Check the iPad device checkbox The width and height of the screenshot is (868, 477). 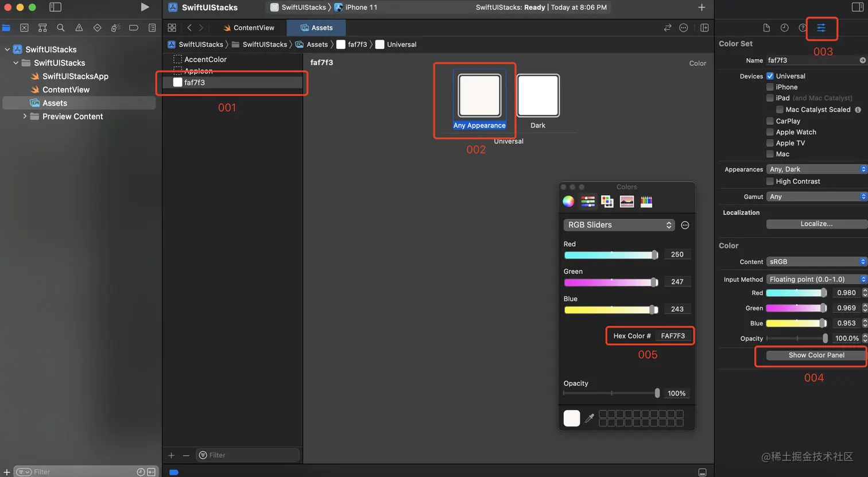[770, 98]
